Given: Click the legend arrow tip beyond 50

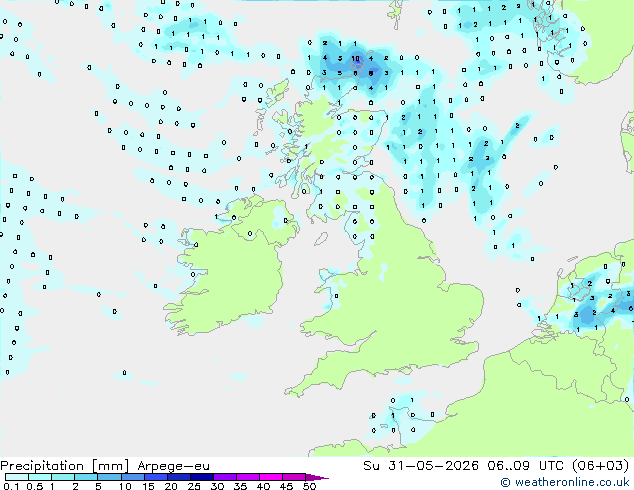Looking at the screenshot, I should pos(317,477).
